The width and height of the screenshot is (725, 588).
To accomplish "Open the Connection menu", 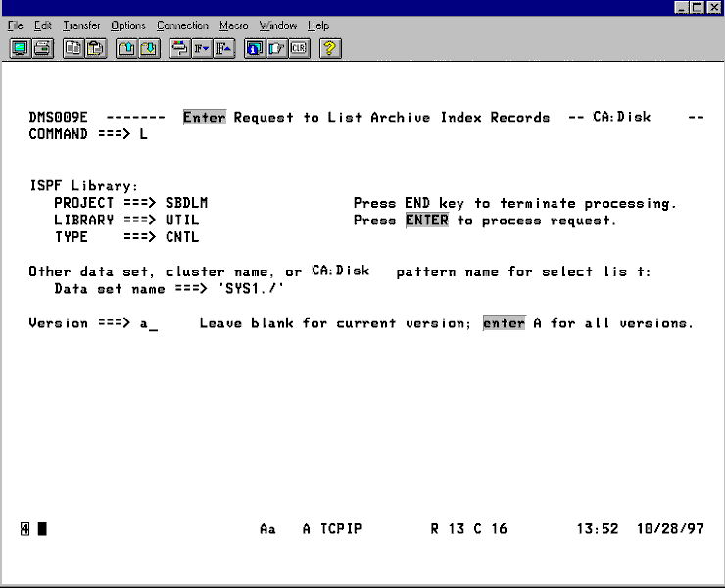I will pos(182,25).
